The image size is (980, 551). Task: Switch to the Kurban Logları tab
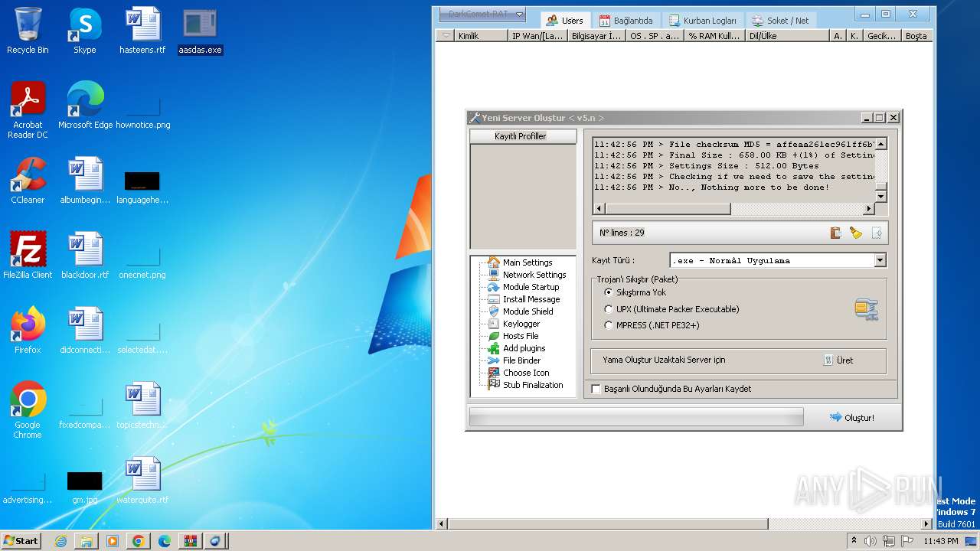point(703,21)
